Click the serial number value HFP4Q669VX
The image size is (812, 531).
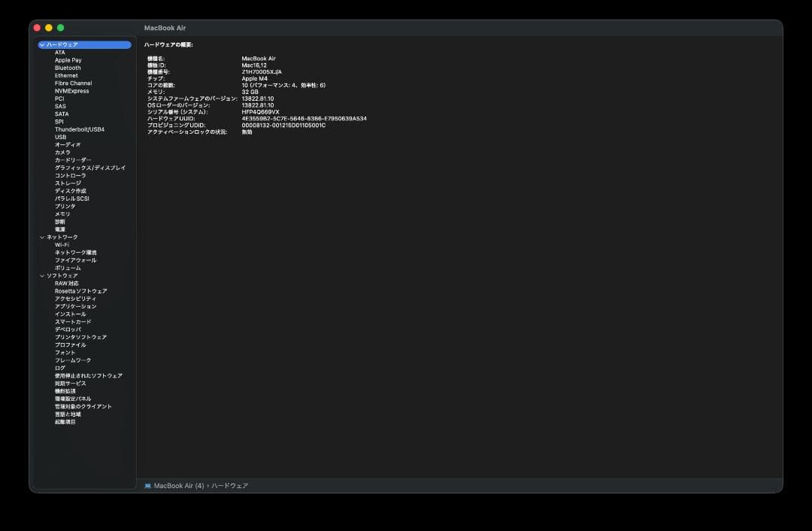(x=260, y=112)
